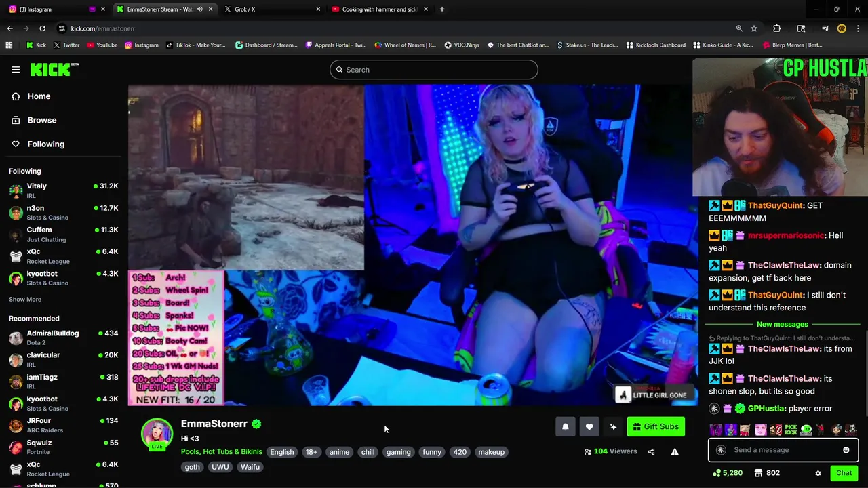This screenshot has width=868, height=488.
Task: Click the report warning triangle icon
Action: click(x=675, y=451)
